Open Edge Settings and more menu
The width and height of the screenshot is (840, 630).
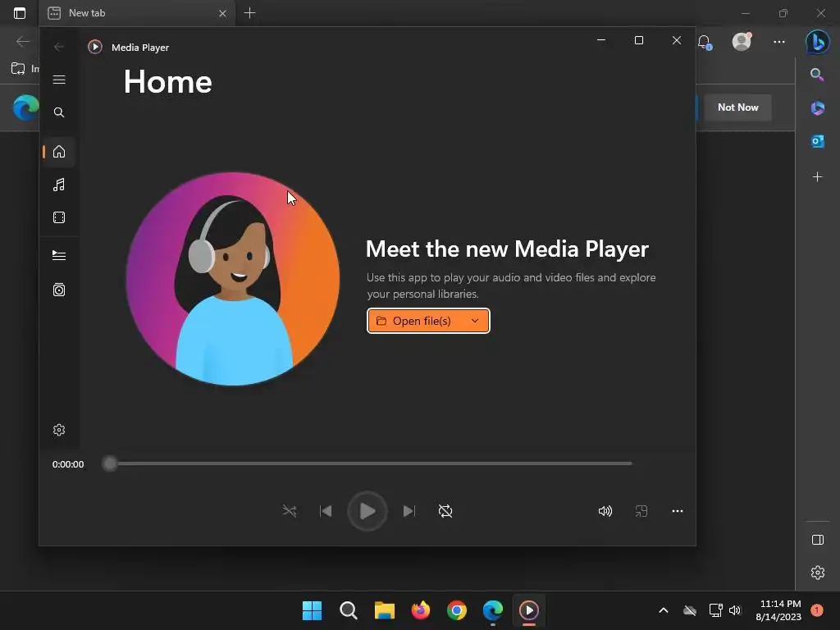pos(779,42)
